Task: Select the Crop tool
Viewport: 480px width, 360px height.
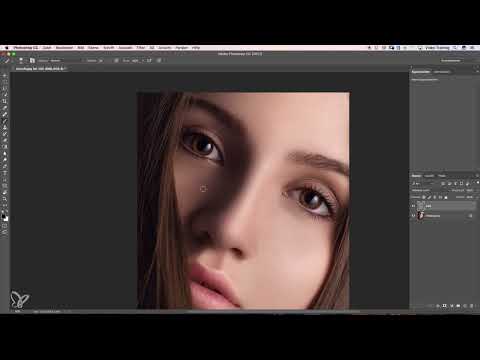Action: click(x=5, y=101)
